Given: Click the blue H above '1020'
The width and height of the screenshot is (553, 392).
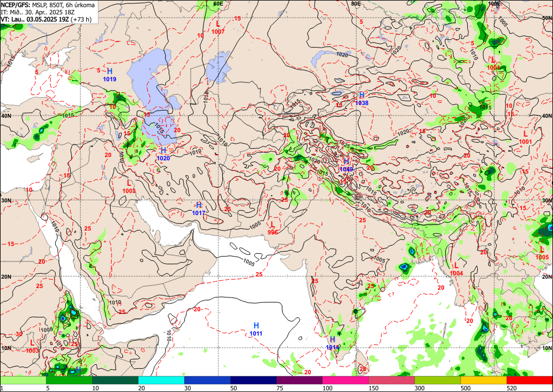Looking at the screenshot, I should tap(163, 150).
